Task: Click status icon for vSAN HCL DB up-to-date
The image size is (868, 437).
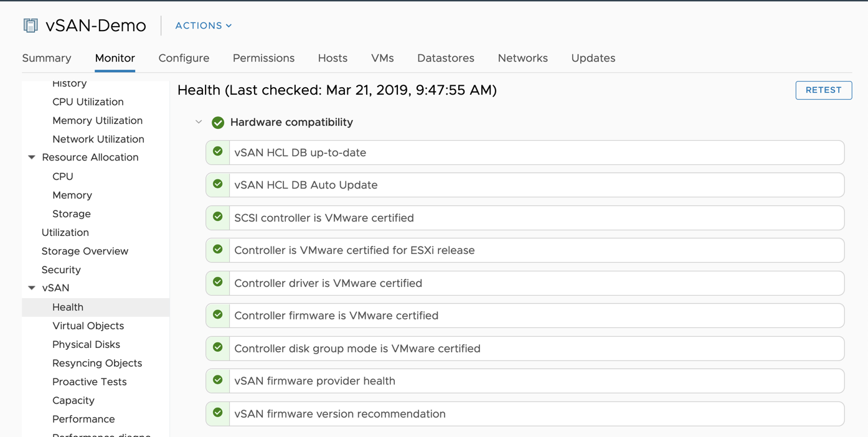Action: [x=218, y=152]
